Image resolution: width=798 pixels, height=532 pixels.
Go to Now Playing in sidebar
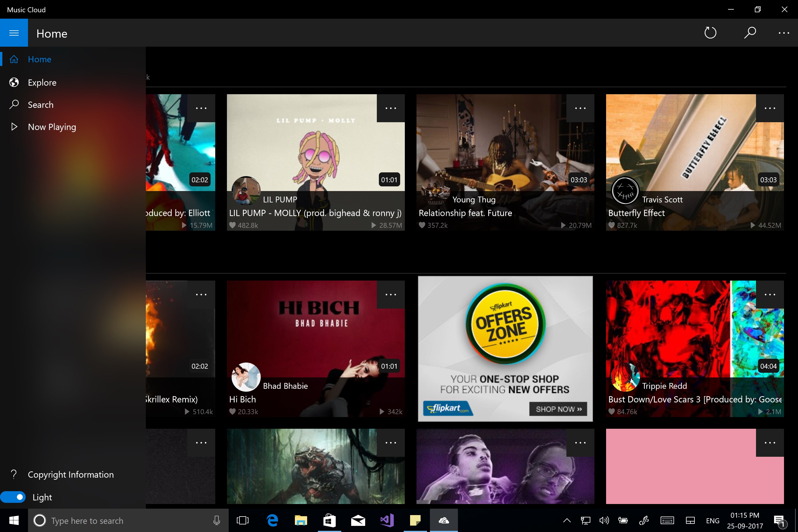pos(52,127)
